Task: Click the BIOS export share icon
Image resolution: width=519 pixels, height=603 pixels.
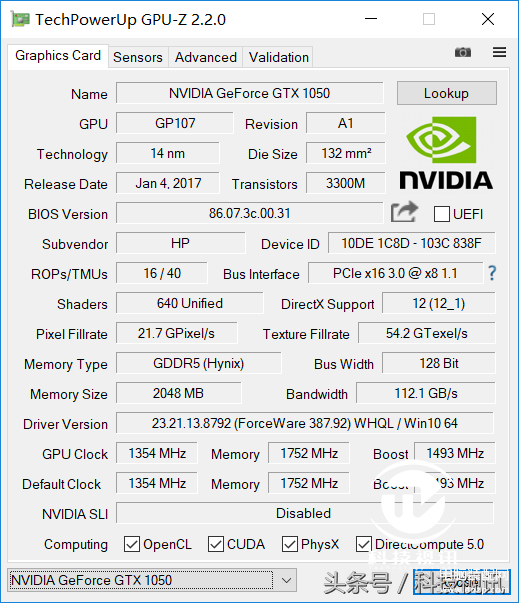Action: point(404,212)
